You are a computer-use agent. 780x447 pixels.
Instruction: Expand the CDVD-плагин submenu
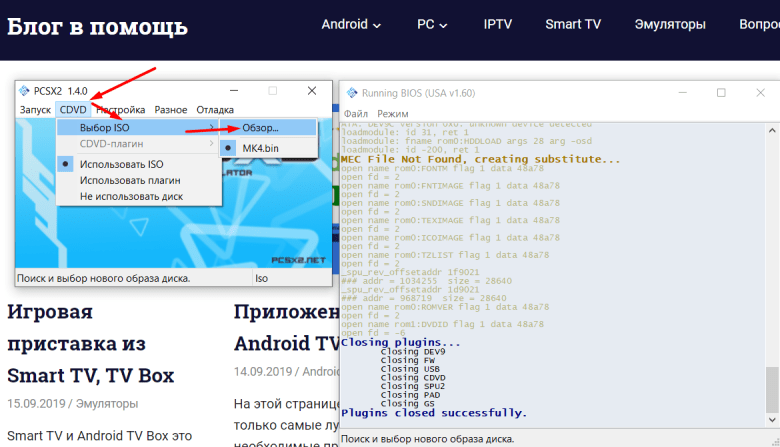[x=138, y=144]
